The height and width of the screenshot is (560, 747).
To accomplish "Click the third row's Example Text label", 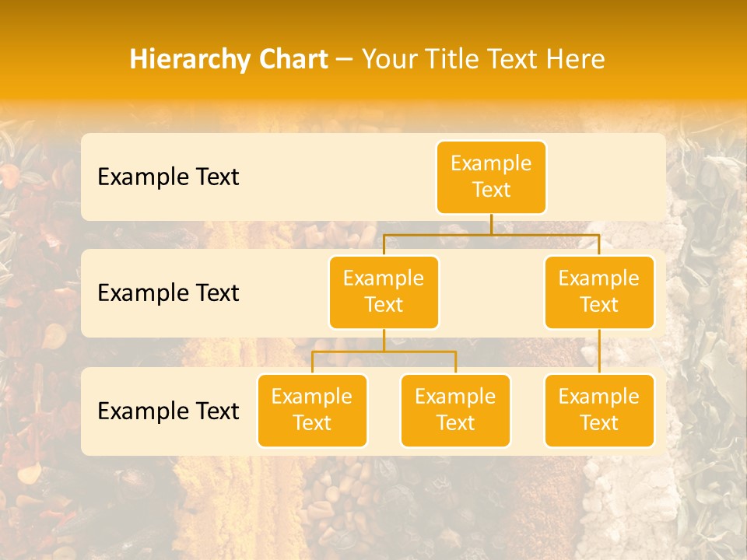I will (168, 411).
